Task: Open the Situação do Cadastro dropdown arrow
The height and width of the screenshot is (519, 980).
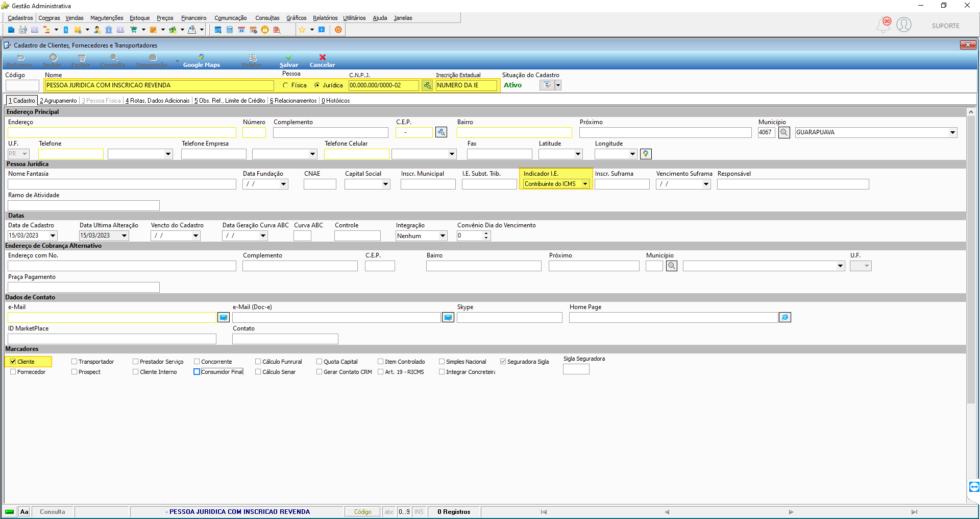Action: tap(558, 85)
